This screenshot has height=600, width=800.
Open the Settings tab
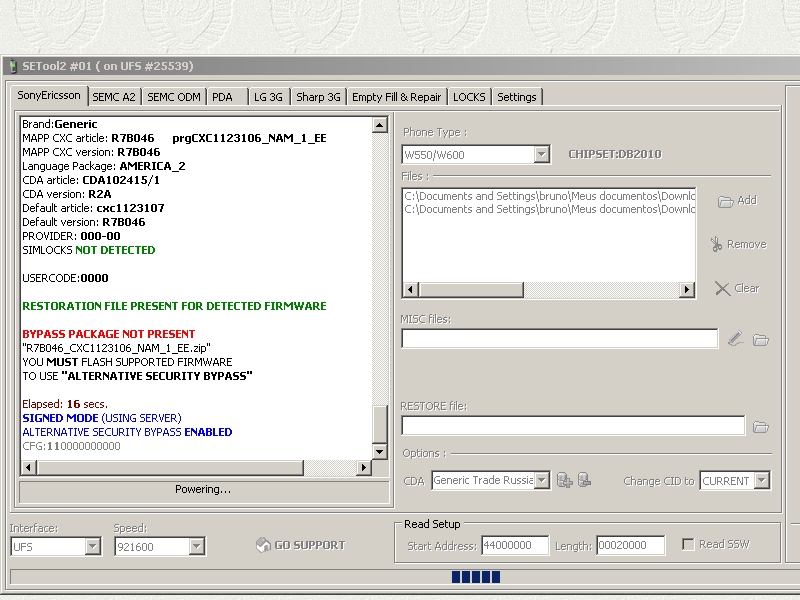(x=517, y=97)
